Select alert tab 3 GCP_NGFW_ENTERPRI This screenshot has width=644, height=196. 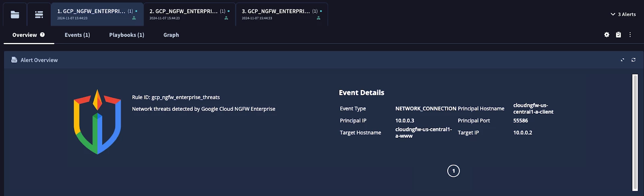[x=282, y=14]
